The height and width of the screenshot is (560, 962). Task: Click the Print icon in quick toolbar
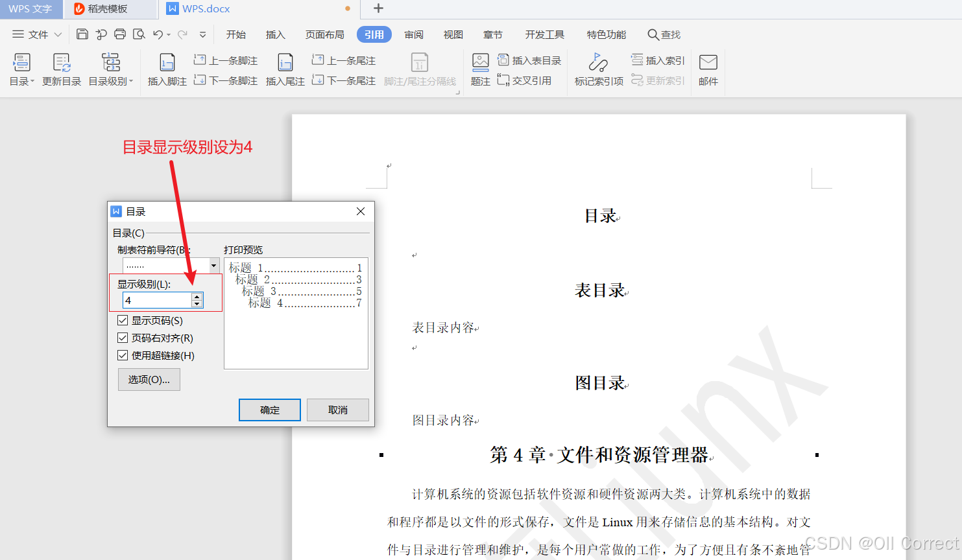(120, 34)
